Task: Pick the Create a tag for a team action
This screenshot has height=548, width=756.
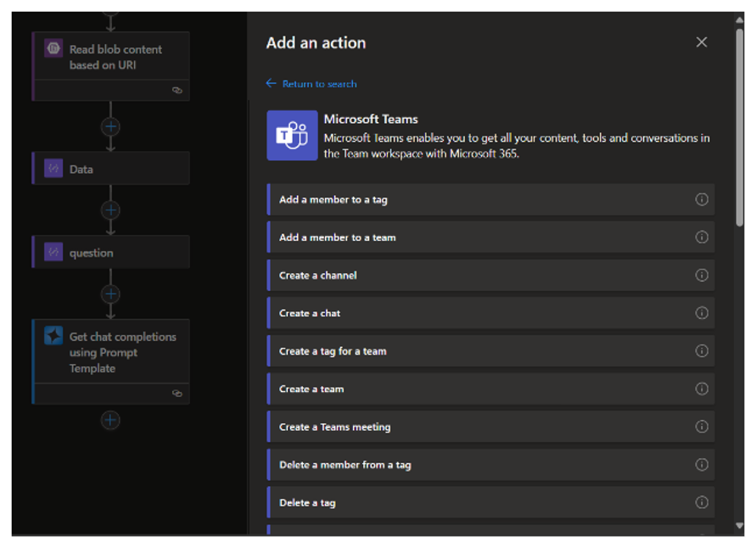Action: (490, 351)
